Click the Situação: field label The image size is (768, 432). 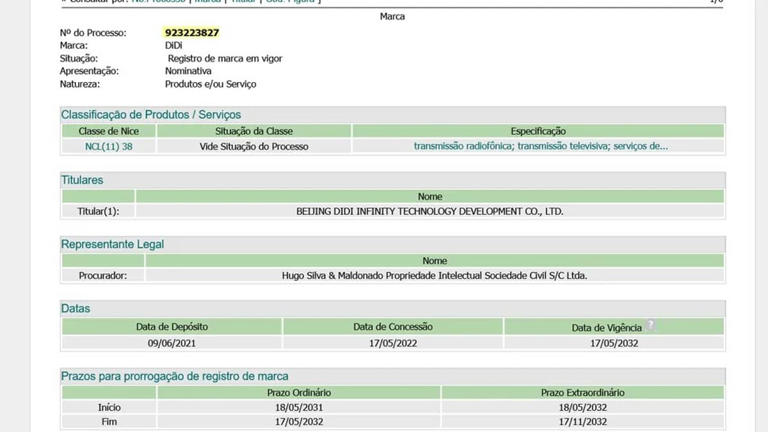(x=79, y=58)
